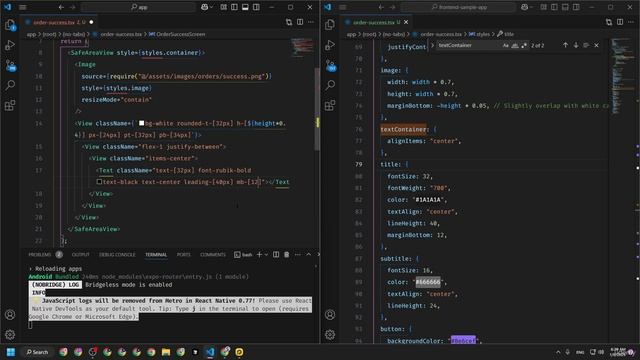Toggle Match Whole Word in find widget

coord(515,45)
